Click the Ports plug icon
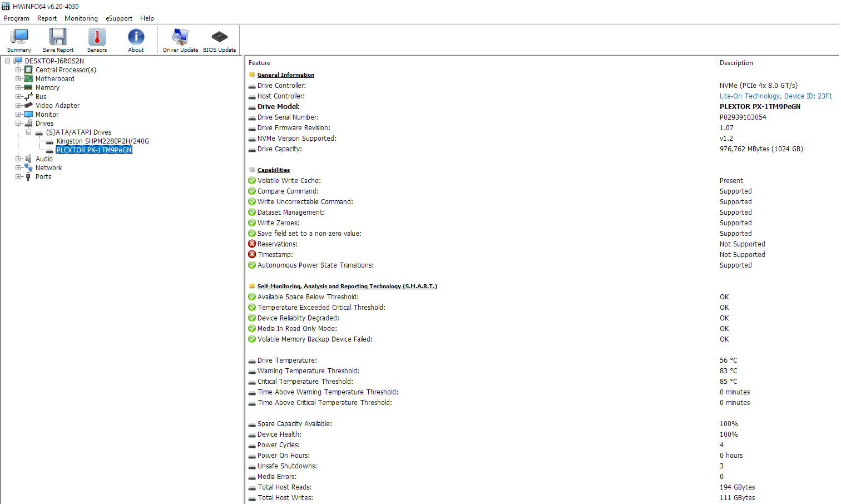Image resolution: width=841 pixels, height=504 pixels. [x=28, y=177]
